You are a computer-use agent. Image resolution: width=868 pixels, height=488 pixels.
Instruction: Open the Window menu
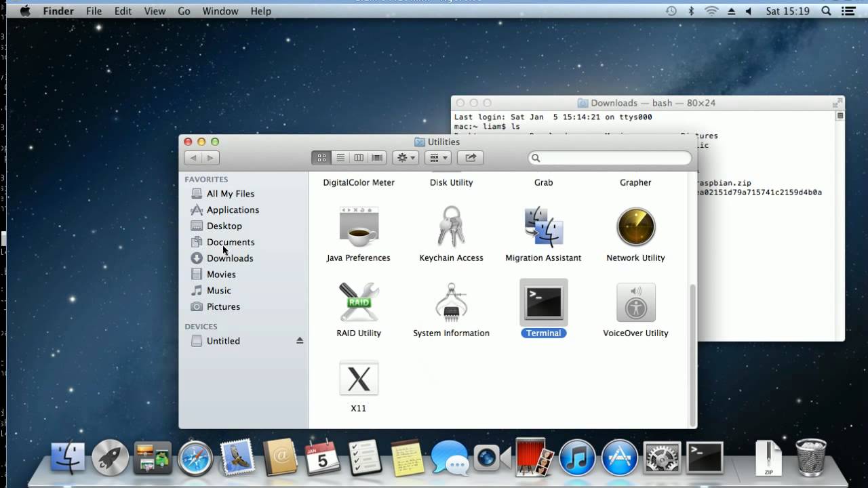[220, 11]
